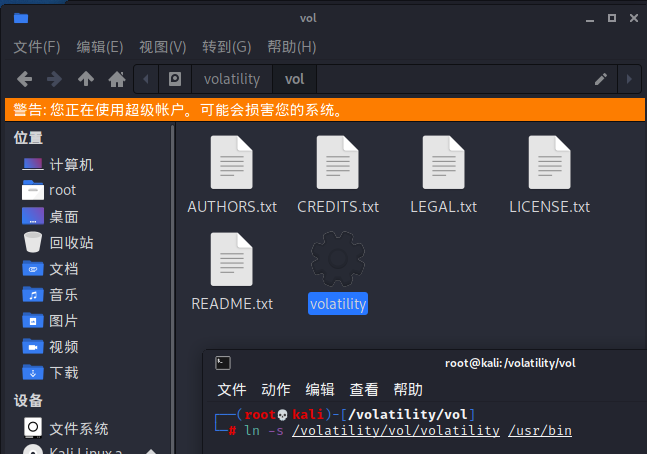Click the path bar scroll-right arrow
This screenshot has height=454, width=647.
coord(629,79)
